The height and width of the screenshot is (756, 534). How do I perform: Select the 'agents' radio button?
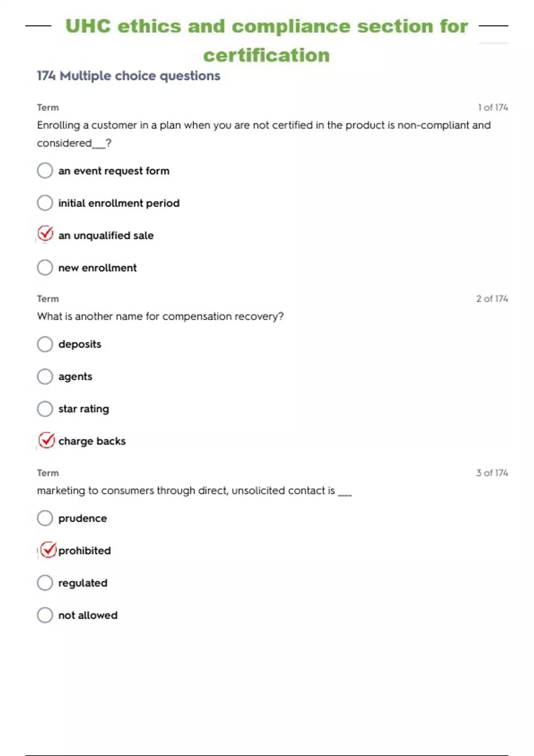[x=45, y=376]
